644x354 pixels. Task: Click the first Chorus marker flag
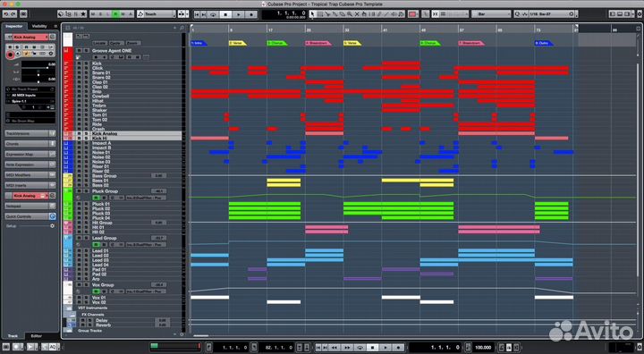[278, 43]
